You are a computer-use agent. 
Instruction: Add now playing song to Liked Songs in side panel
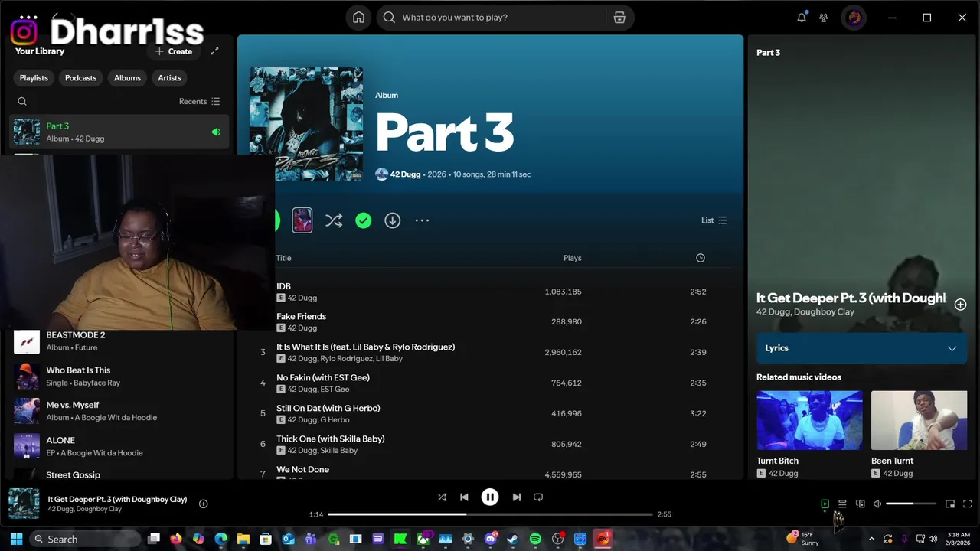pyautogui.click(x=960, y=305)
